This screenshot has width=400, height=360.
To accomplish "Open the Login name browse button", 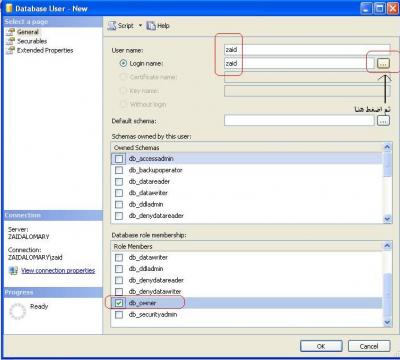I will tap(383, 63).
